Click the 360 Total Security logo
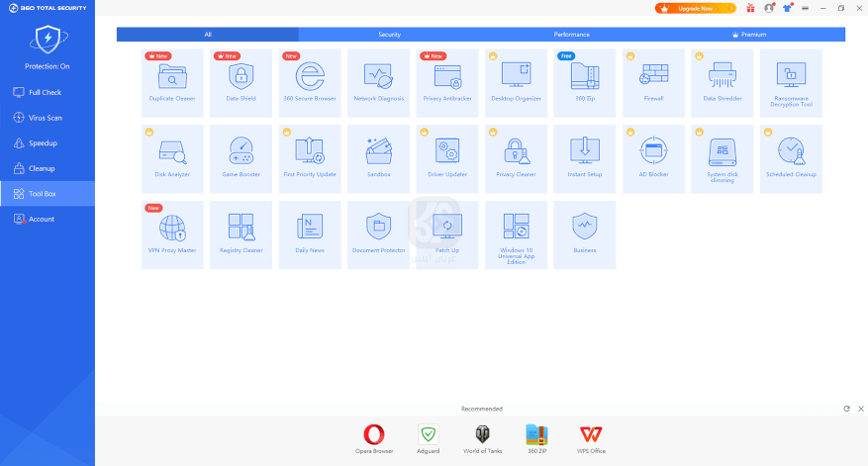 click(x=48, y=8)
